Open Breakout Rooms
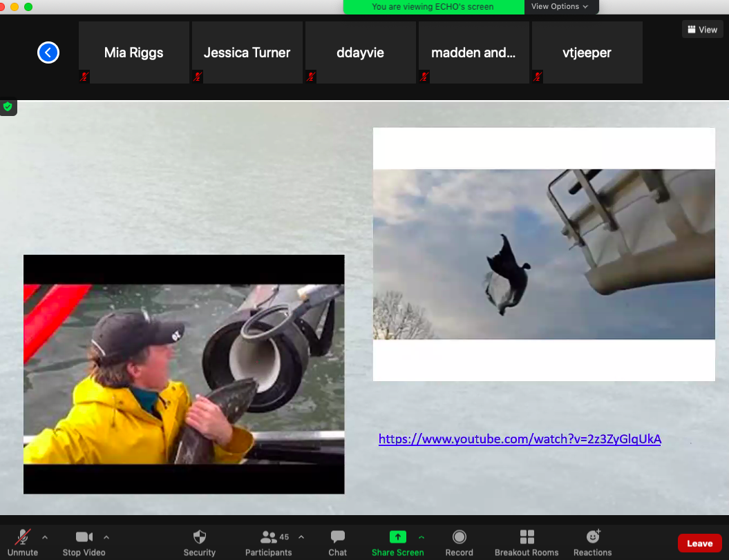The height and width of the screenshot is (560, 729). (x=527, y=542)
